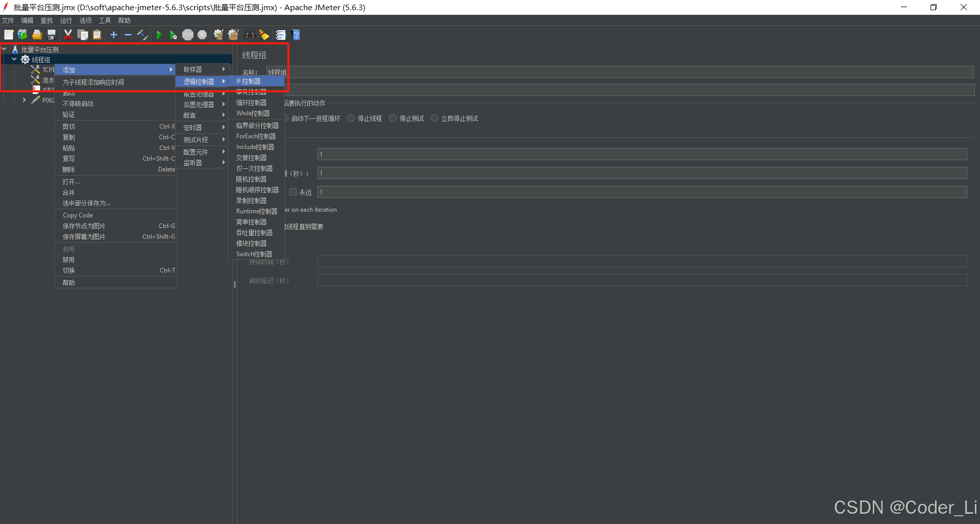Choose ForEach控制器 from the submenu
The image size is (980, 524).
coord(256,136)
